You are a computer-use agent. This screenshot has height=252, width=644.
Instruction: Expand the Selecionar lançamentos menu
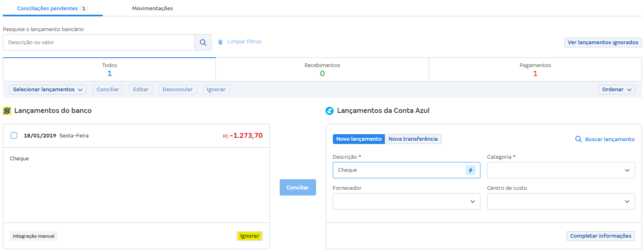pos(47,90)
